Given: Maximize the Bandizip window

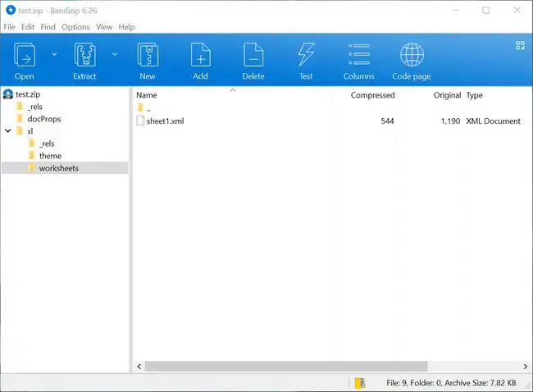Looking at the screenshot, I should coord(486,10).
